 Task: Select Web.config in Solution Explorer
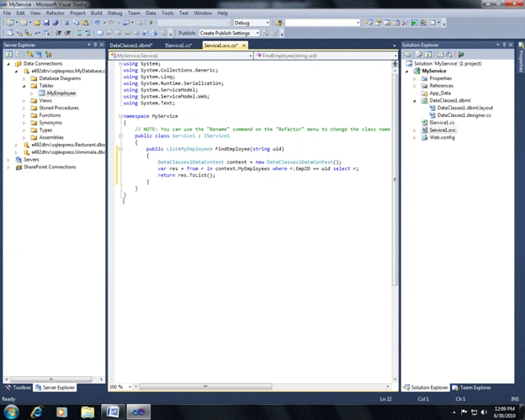[442, 137]
